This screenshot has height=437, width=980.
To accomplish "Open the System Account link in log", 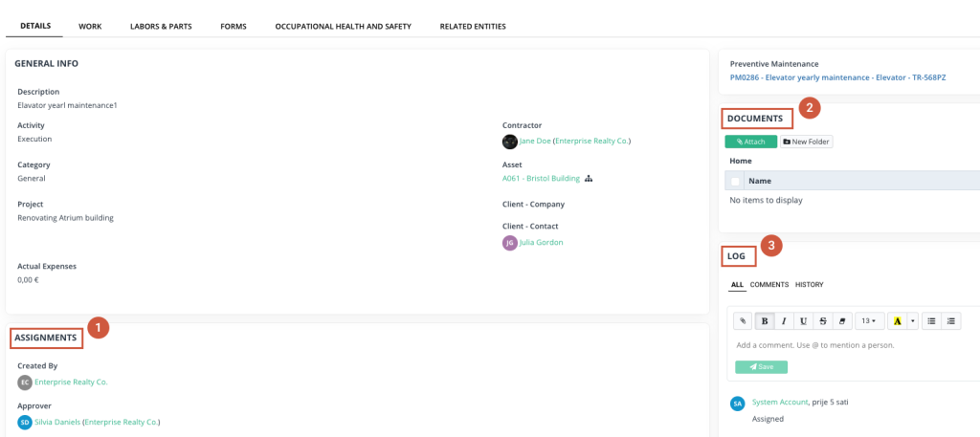I will pos(780,402).
